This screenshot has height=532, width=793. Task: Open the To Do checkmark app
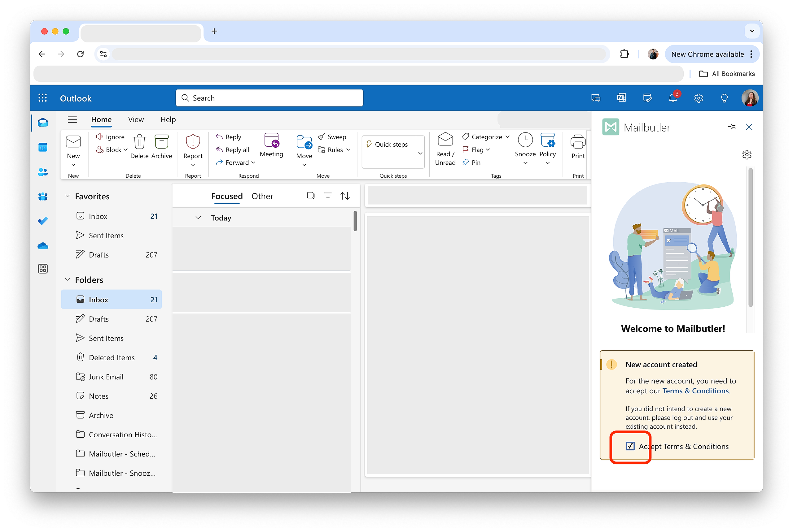43,221
